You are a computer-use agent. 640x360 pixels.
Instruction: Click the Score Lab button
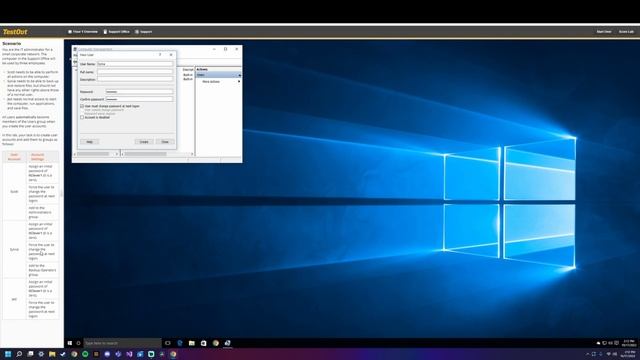626,31
